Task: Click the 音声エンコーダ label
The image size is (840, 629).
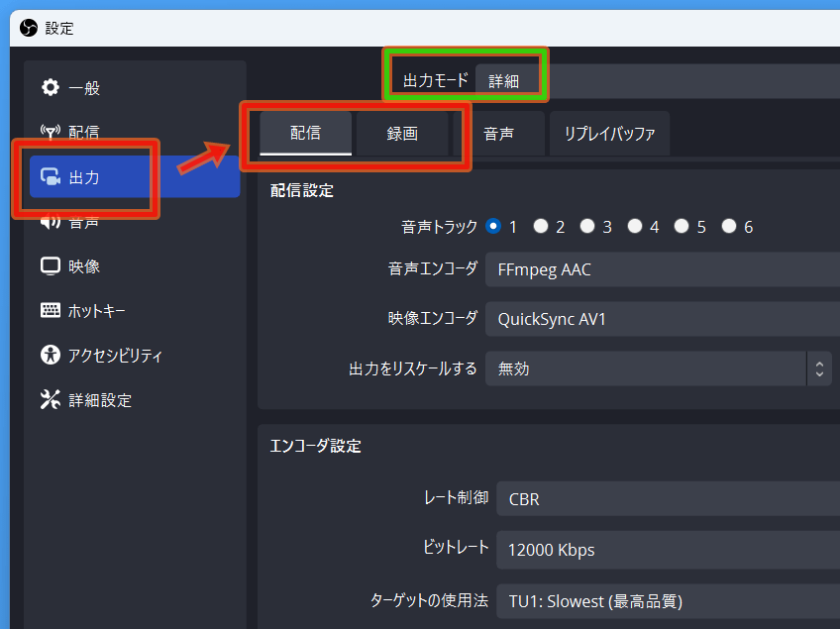Action: pyautogui.click(x=433, y=268)
